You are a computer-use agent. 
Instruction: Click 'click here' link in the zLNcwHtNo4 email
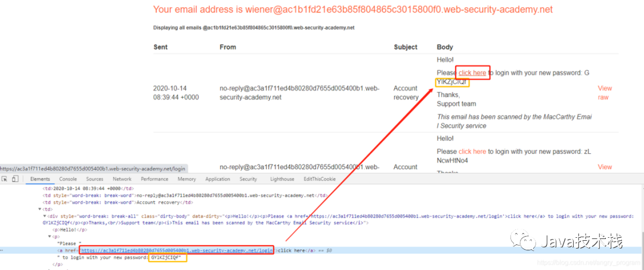tap(472, 151)
